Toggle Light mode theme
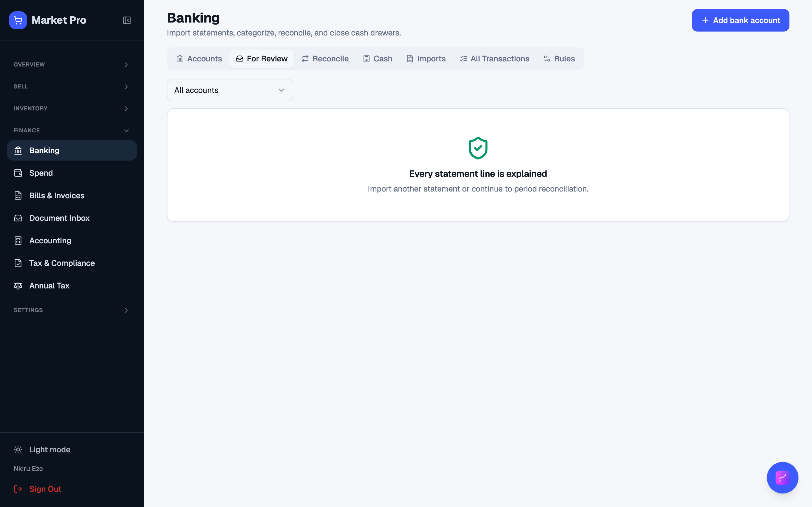The image size is (812, 507). pyautogui.click(x=42, y=449)
